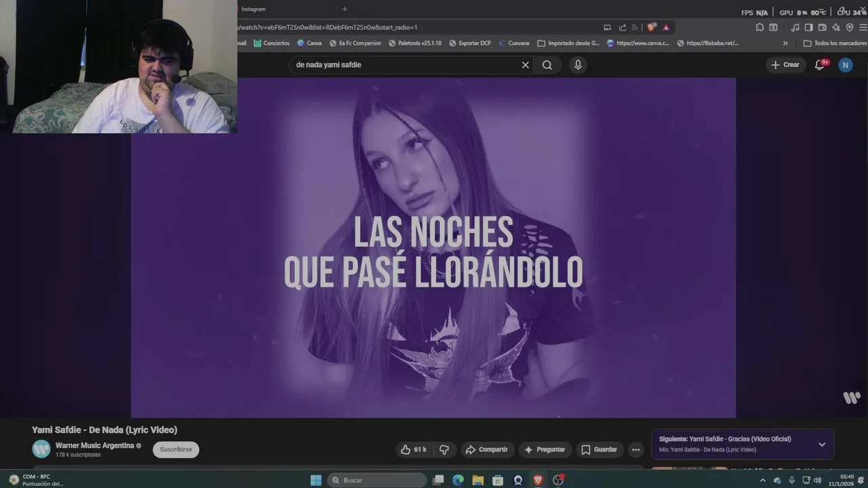The width and height of the screenshot is (868, 488).
Task: Open the canva.c... URL bookmark
Action: click(637, 43)
